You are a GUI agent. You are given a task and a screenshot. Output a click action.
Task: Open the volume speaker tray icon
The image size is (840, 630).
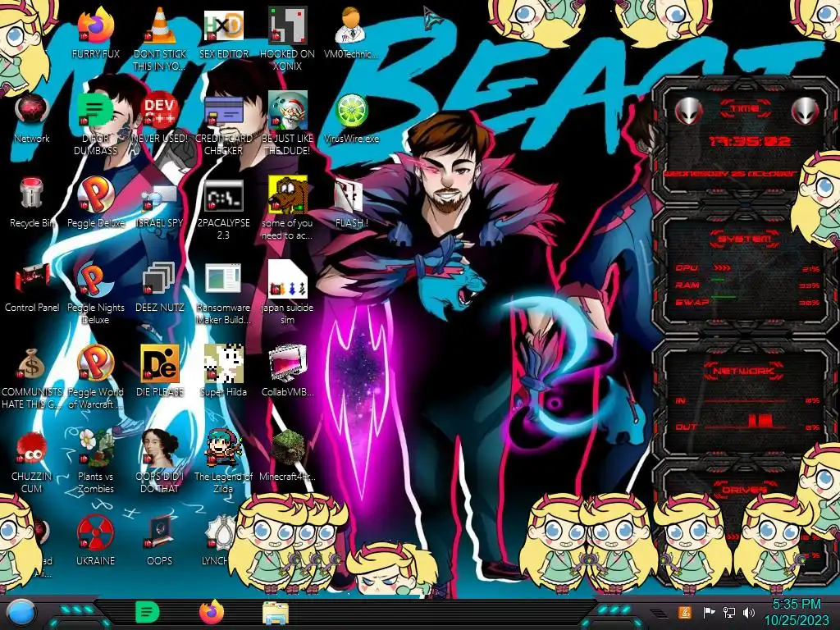[x=749, y=612]
